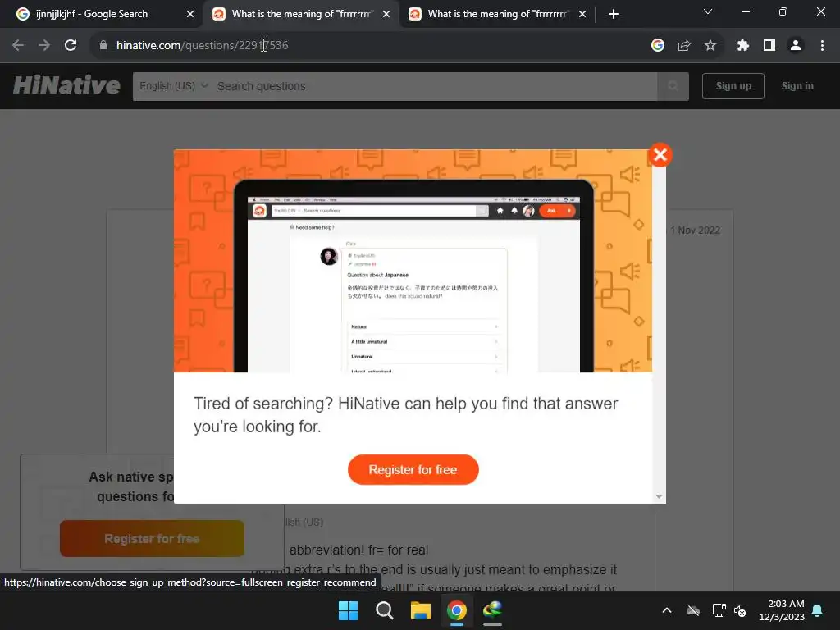
Task: Share this page icon
Action: tap(684, 46)
